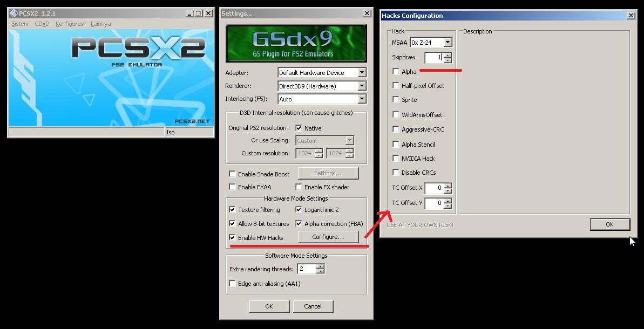Expand the MSAA dropdown
The height and width of the screenshot is (329, 644).
pyautogui.click(x=448, y=42)
